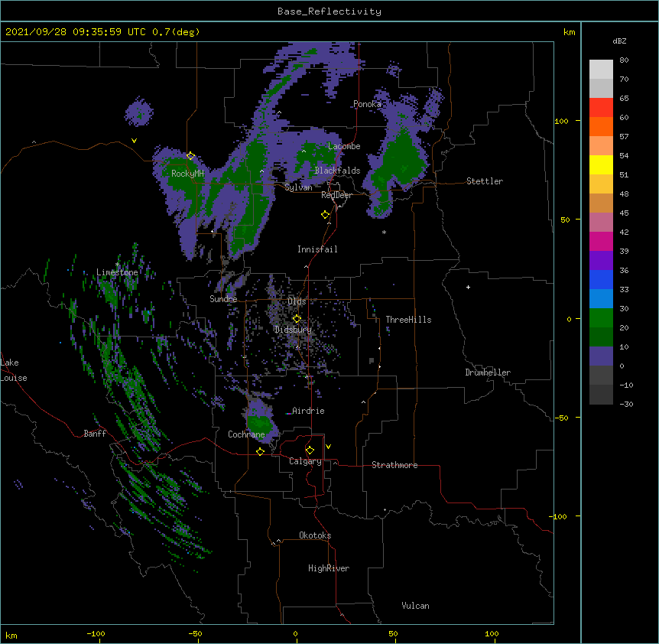
Task: Pick the violet 36-39 dBZ legend swatch
Action: pos(601,261)
